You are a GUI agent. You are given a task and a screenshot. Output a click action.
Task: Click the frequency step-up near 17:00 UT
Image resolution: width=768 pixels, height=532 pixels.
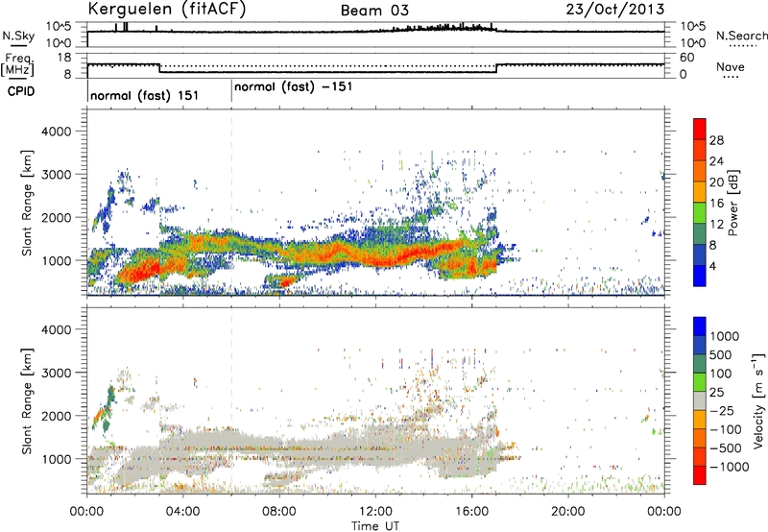(x=496, y=68)
